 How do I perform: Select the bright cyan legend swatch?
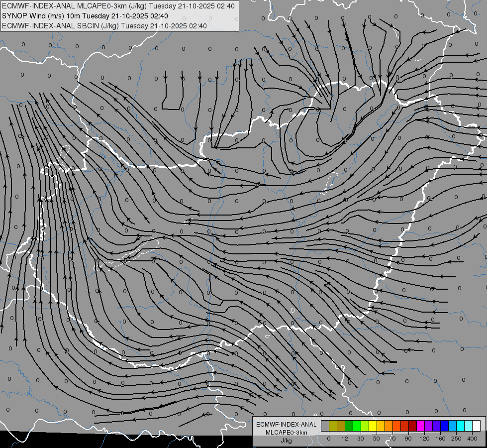[461, 426]
